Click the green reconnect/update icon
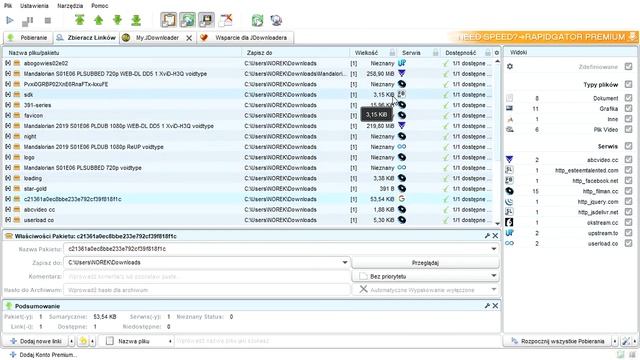 click(258, 20)
